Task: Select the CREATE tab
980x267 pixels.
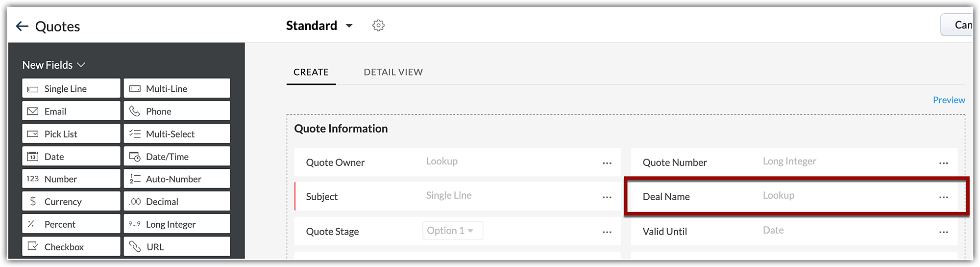Action: (x=311, y=72)
